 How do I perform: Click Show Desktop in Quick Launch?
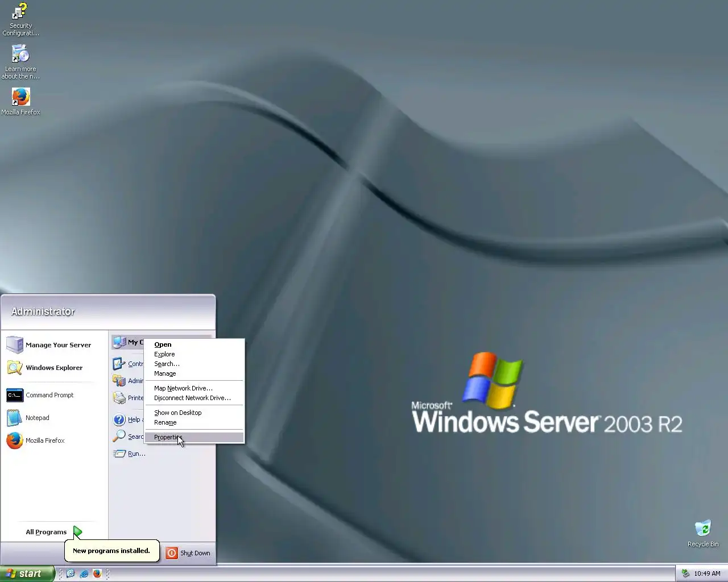coord(71,573)
